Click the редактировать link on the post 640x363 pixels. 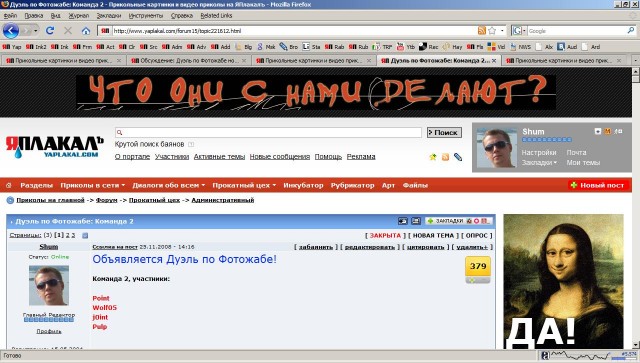click(x=370, y=247)
